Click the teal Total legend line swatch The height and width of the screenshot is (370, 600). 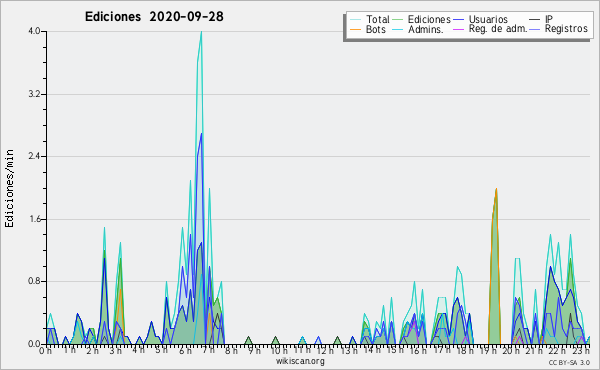point(355,20)
